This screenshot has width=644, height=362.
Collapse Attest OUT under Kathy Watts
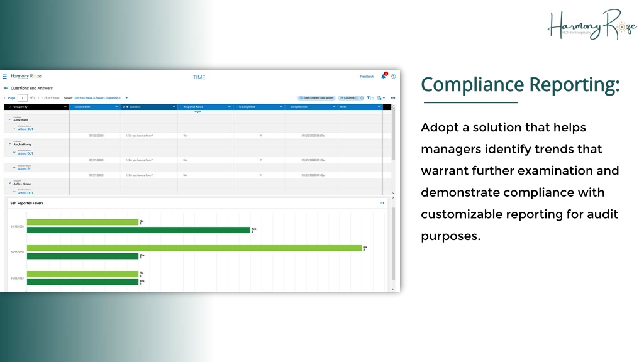coord(14,128)
